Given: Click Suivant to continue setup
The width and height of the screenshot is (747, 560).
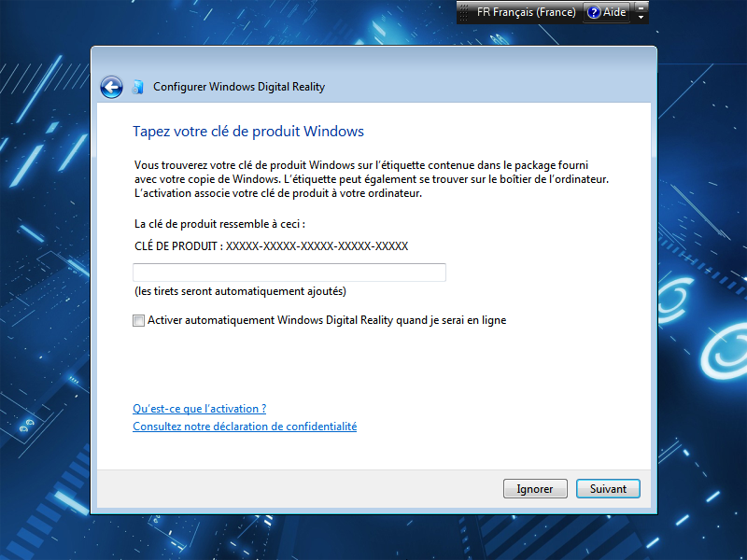Looking at the screenshot, I should point(608,488).
